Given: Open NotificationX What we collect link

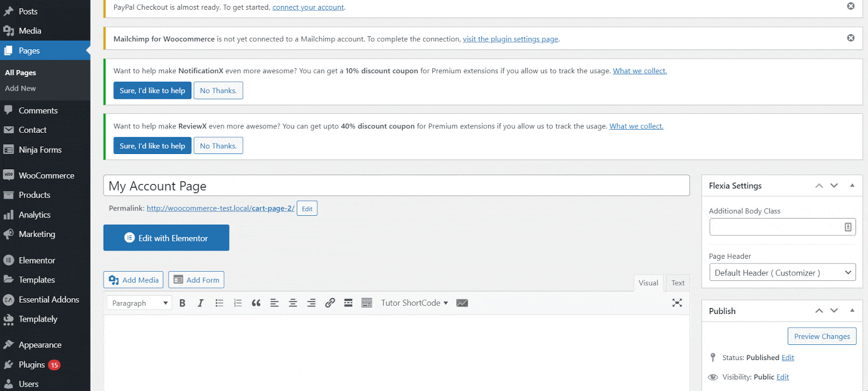Looking at the screenshot, I should pos(640,71).
